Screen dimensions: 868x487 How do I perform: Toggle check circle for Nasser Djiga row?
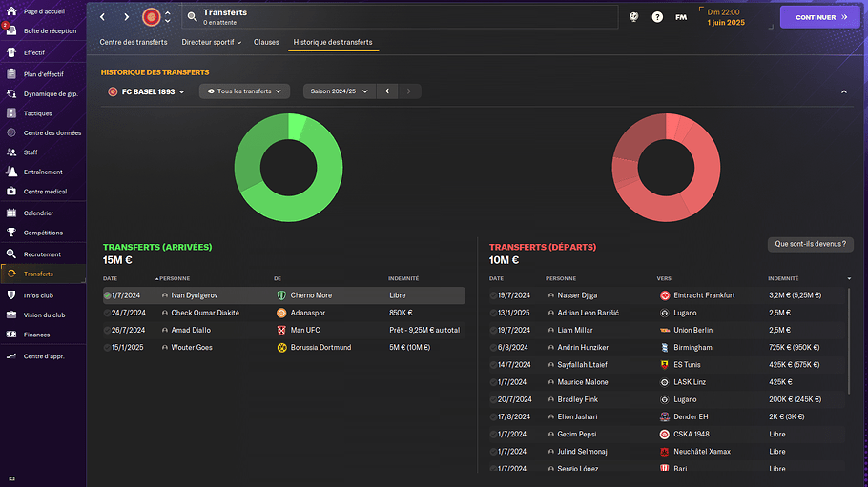[x=493, y=295]
